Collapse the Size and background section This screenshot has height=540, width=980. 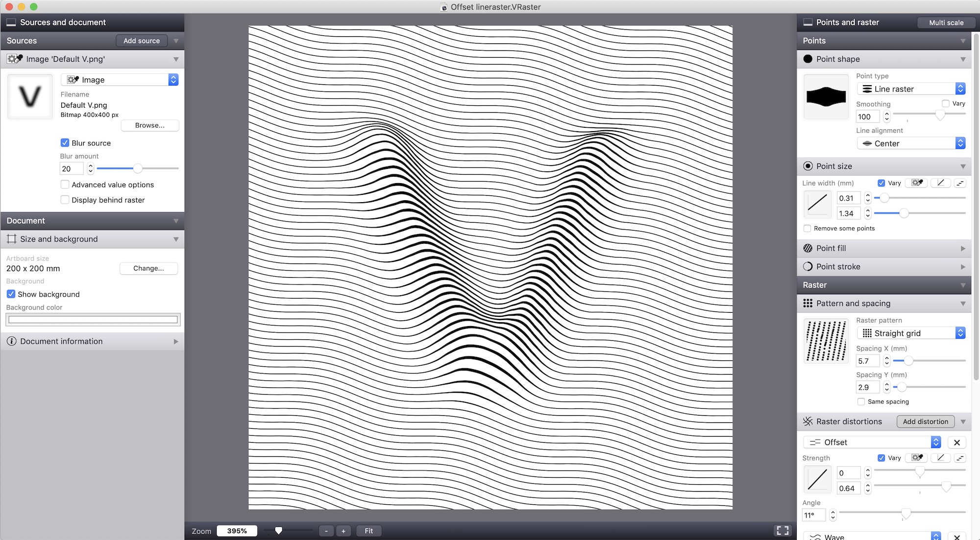(x=176, y=239)
